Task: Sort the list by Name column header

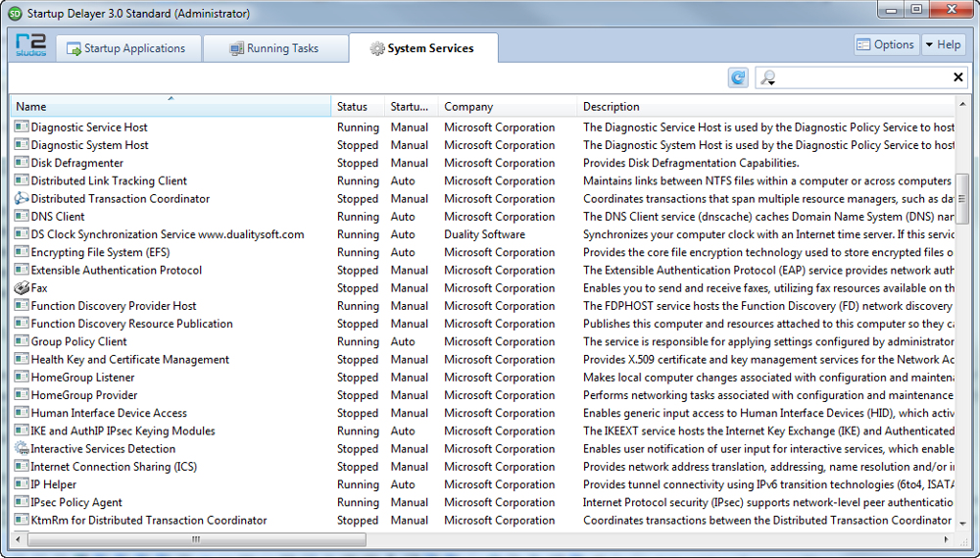Action: coord(171,106)
